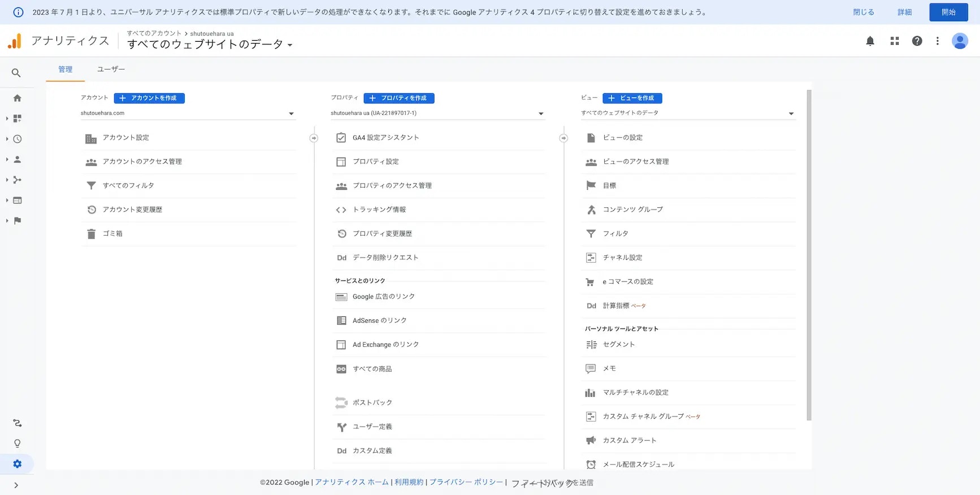Click the プロパティを作成 button
980x495 pixels.
pos(399,98)
